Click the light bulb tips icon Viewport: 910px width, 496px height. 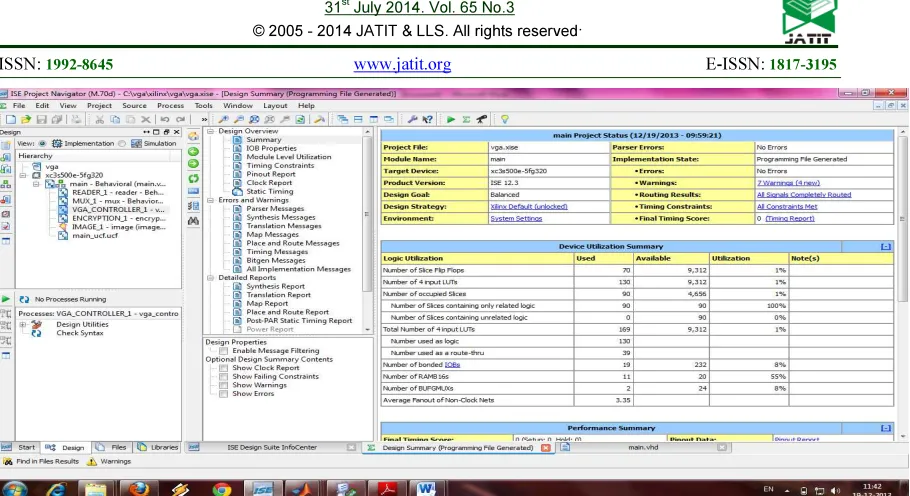coord(505,120)
